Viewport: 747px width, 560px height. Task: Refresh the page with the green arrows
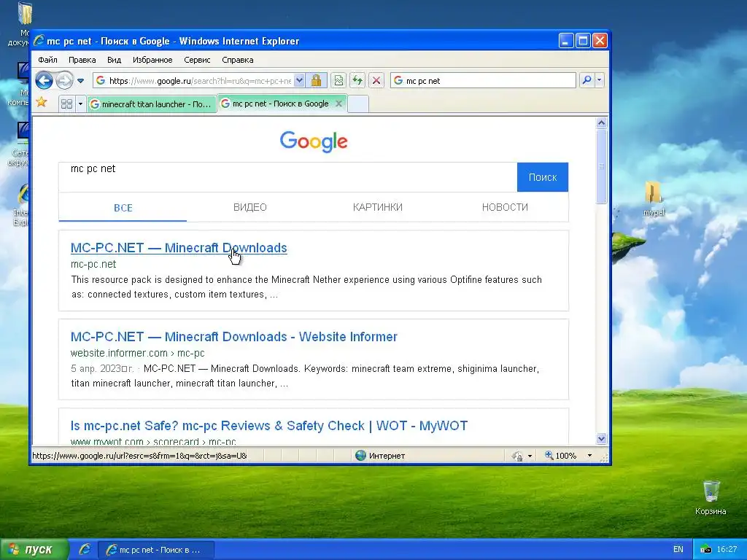357,80
